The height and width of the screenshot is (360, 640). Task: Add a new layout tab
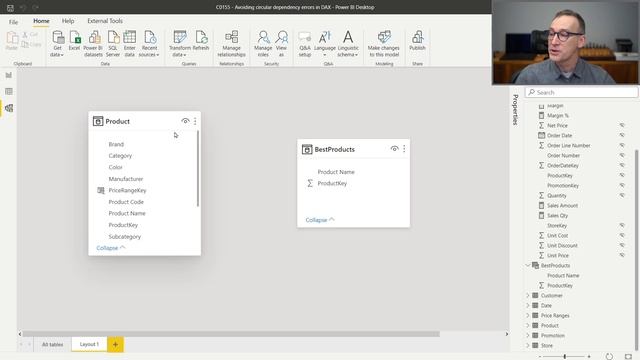click(x=116, y=344)
